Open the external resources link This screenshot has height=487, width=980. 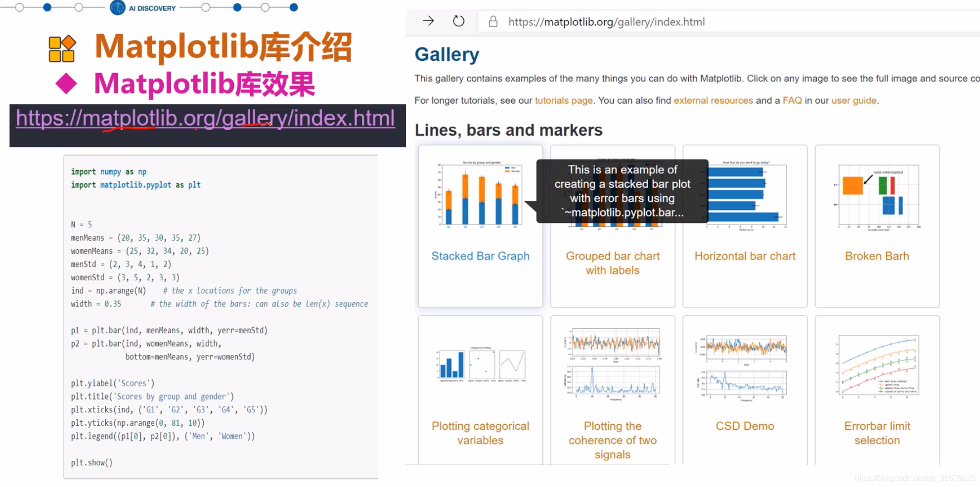pyautogui.click(x=713, y=100)
